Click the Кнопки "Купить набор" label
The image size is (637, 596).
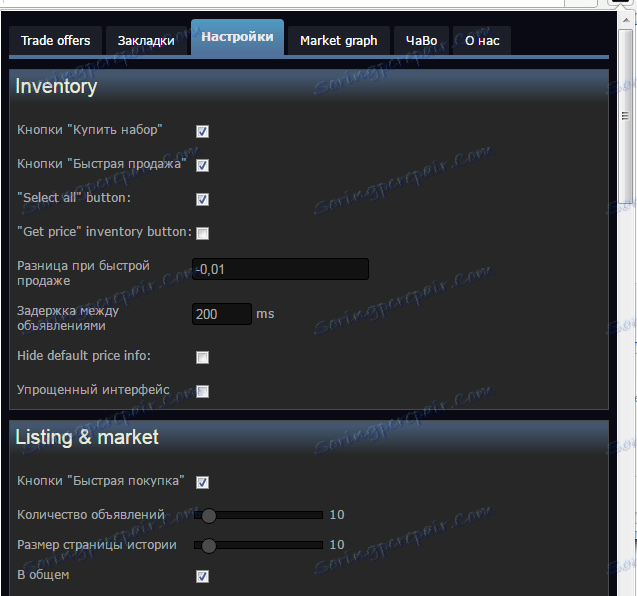point(89,130)
